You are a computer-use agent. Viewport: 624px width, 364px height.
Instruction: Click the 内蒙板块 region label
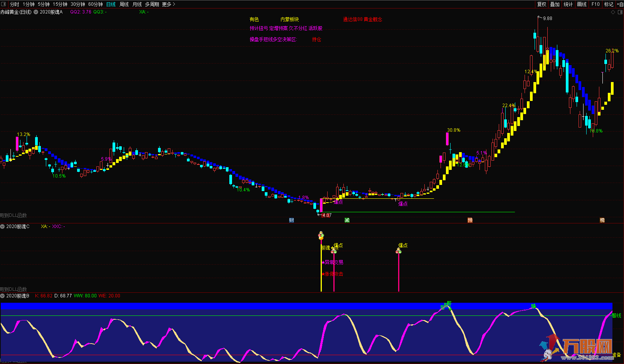click(289, 19)
